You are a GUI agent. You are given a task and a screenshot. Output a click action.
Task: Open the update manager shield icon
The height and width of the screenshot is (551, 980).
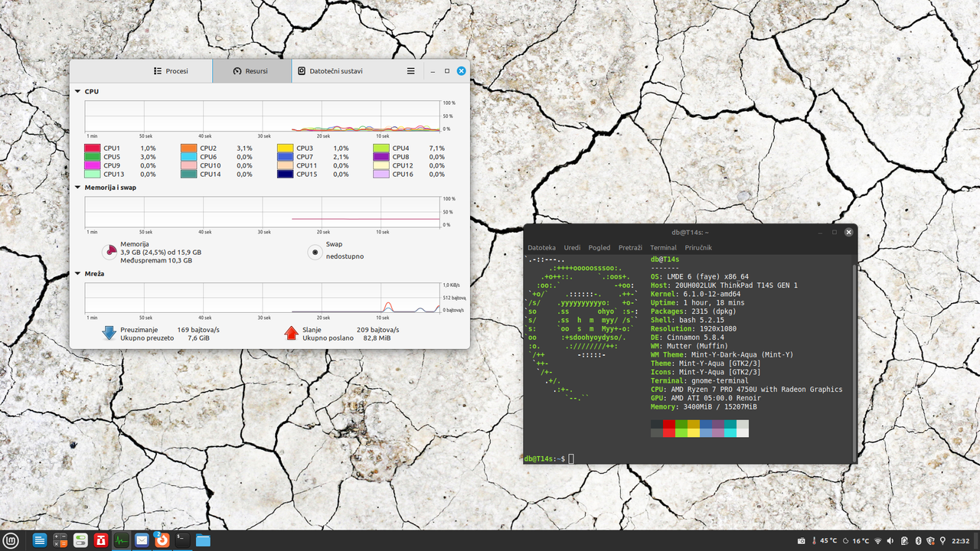930,541
